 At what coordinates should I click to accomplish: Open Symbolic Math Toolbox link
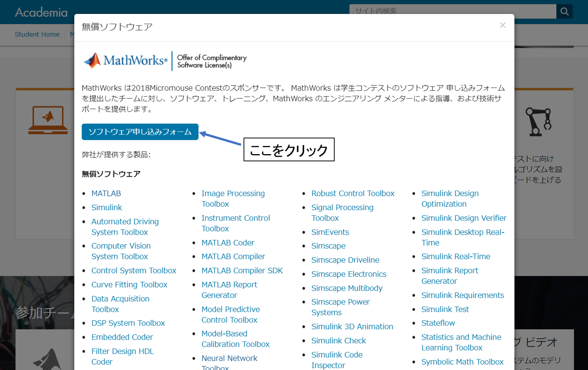[462, 362]
